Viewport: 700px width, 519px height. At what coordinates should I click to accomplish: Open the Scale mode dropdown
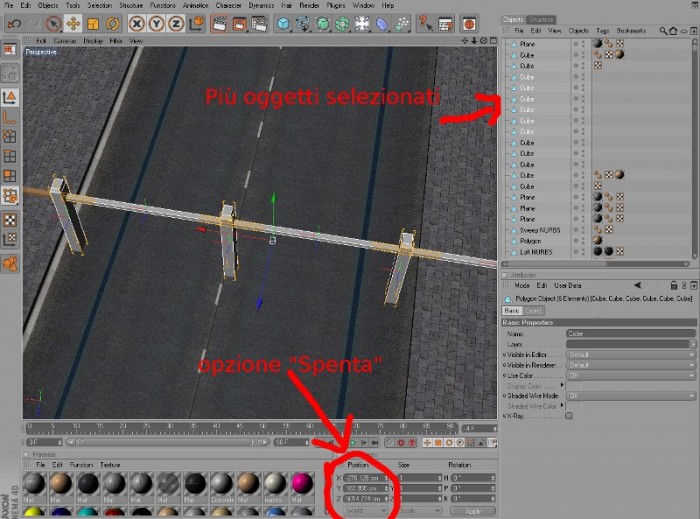point(420,511)
